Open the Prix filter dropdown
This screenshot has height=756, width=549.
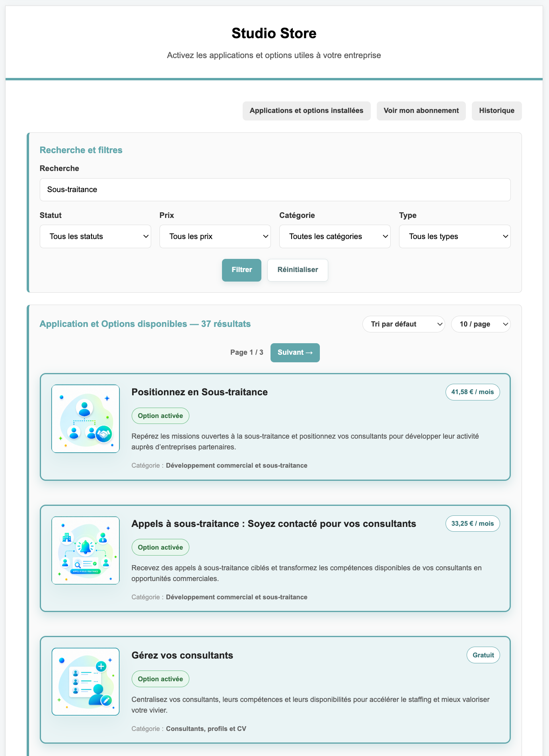click(x=215, y=237)
